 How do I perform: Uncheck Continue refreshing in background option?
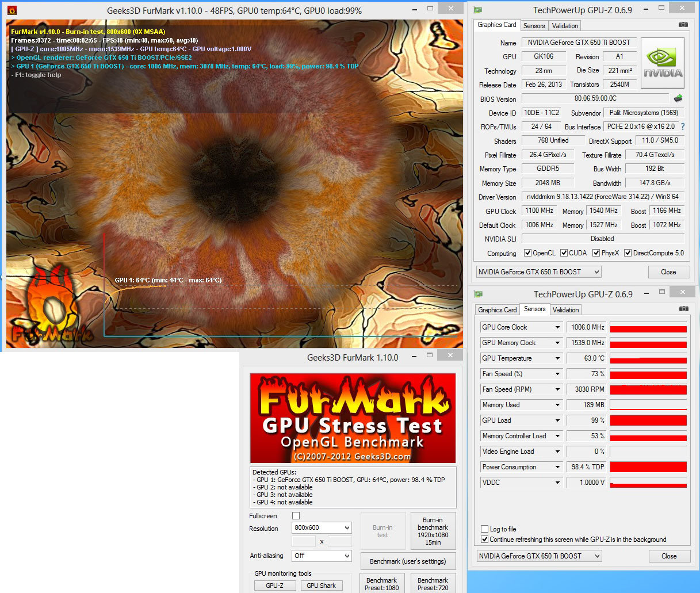point(484,540)
